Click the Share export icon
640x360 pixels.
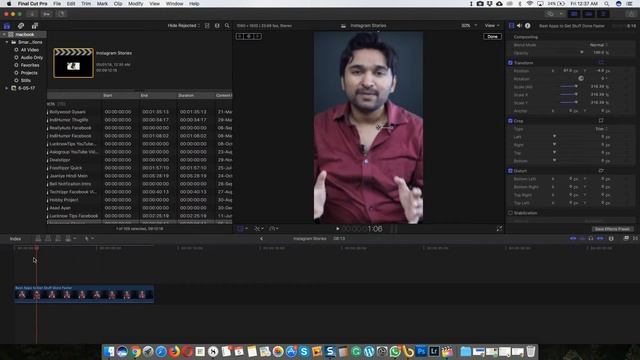(x=631, y=14)
